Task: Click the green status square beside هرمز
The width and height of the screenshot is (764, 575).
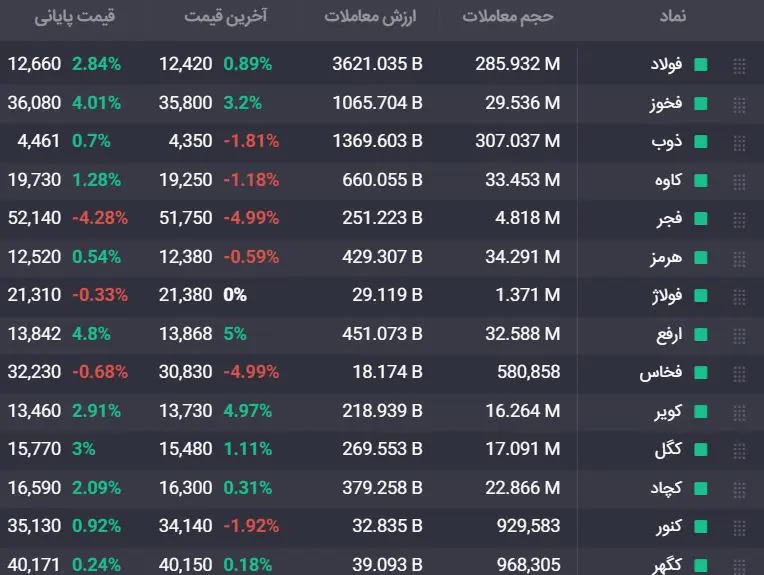Action: pyautogui.click(x=701, y=257)
